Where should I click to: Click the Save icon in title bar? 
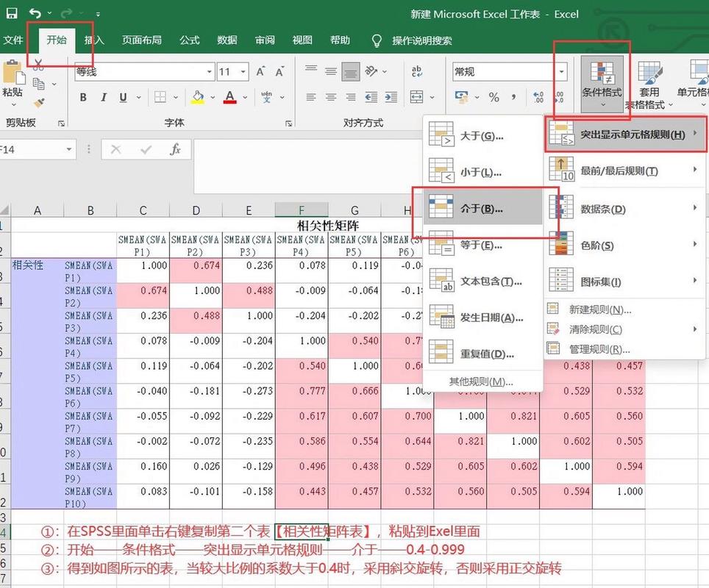12,13
